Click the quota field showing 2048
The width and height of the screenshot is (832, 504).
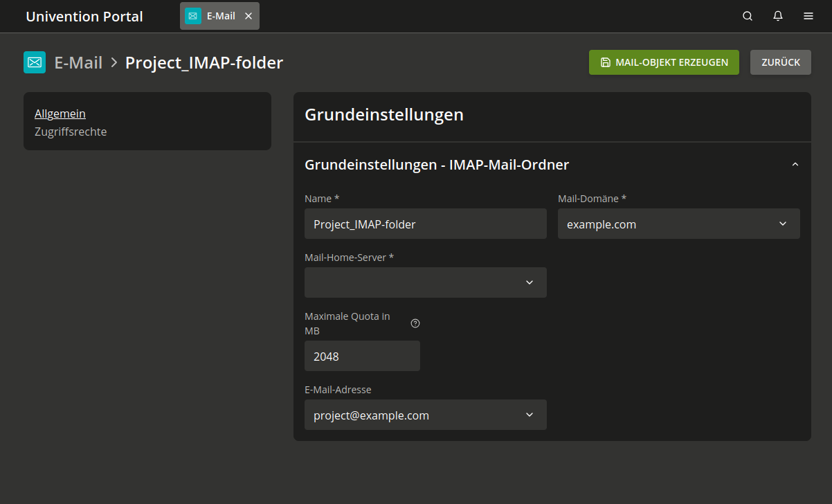361,356
